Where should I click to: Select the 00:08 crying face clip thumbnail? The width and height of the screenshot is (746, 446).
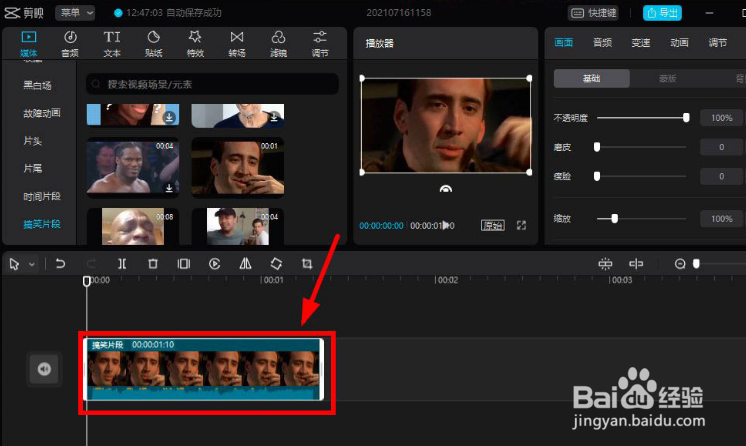pos(133,227)
